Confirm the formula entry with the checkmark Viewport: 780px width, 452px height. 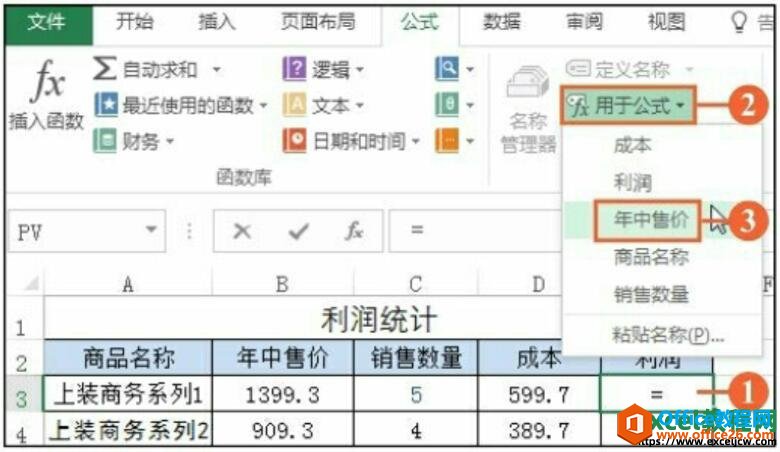[298, 231]
